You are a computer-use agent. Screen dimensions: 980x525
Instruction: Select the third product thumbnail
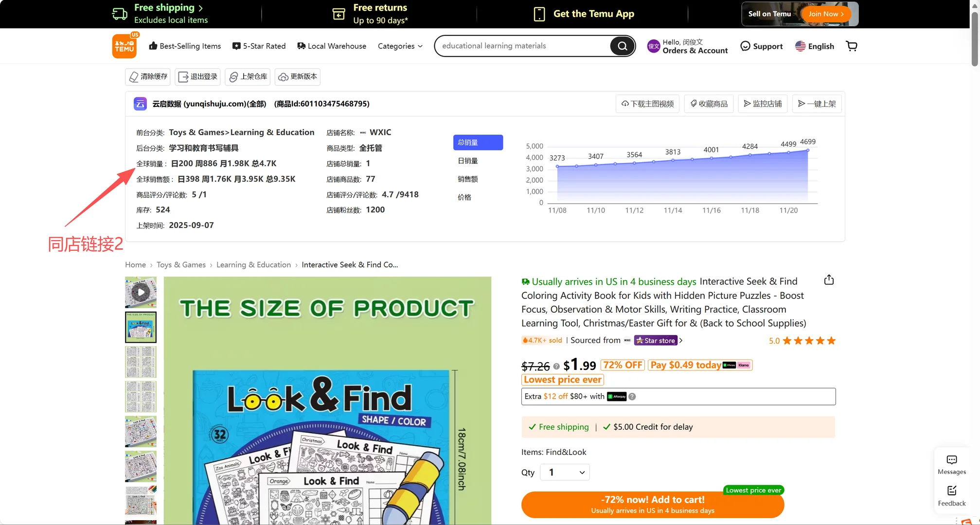pos(141,362)
